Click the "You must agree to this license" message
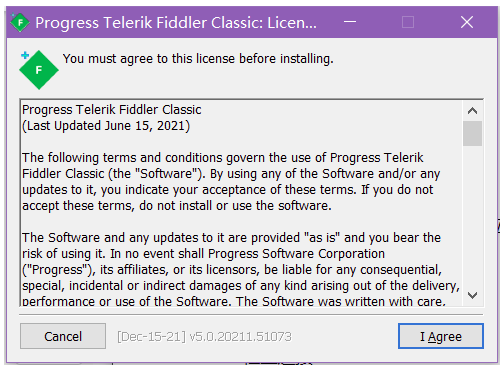This screenshot has width=502, height=365. [198, 59]
